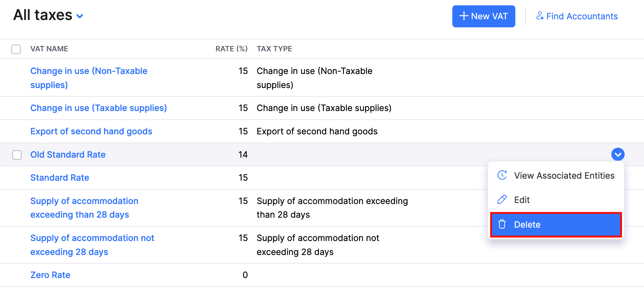
Task: Tick the select-all checkbox in header
Action: point(16,49)
